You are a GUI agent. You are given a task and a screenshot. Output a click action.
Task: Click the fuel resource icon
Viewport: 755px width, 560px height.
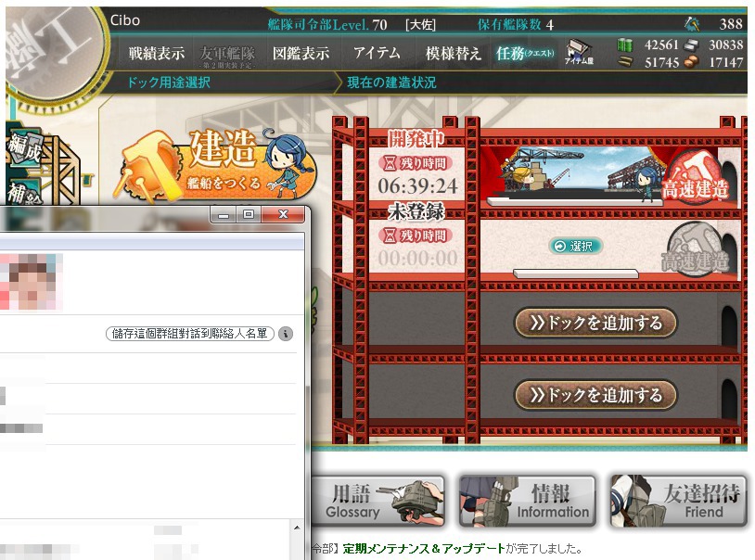point(625,45)
